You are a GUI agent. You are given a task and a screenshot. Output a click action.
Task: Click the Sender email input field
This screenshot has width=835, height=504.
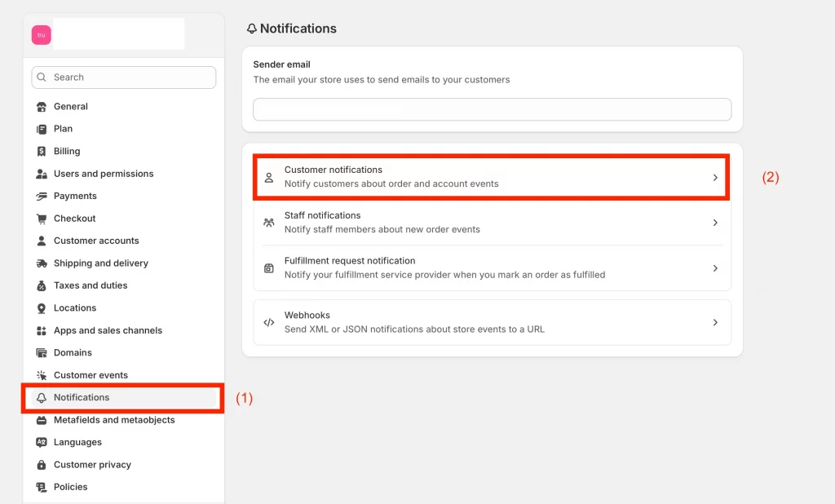(492, 109)
